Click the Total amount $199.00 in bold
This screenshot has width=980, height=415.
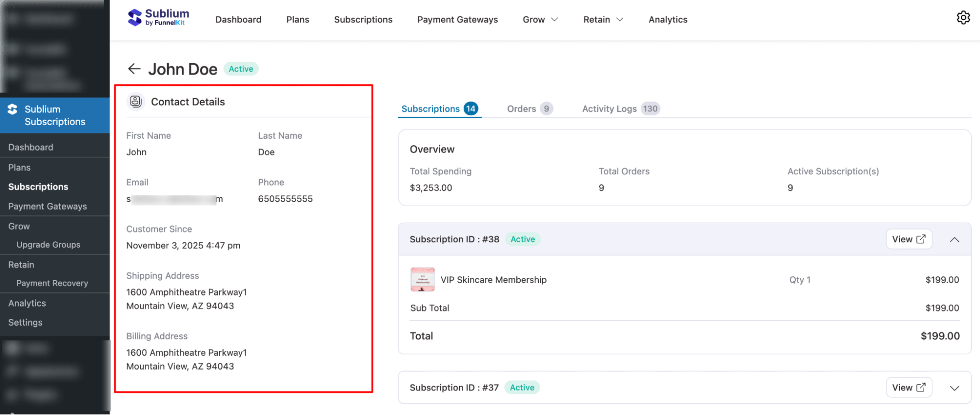pos(940,336)
